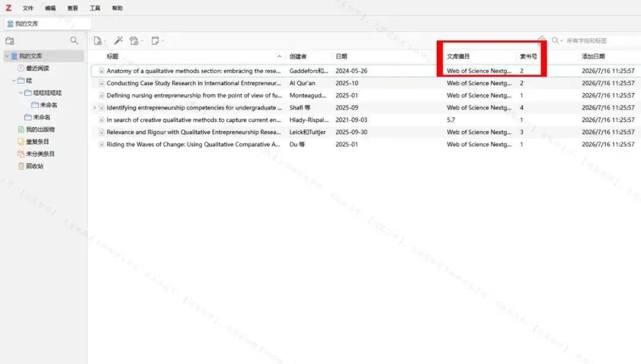Collapse the 哇哇哇哇哇 subcollection

21,92
